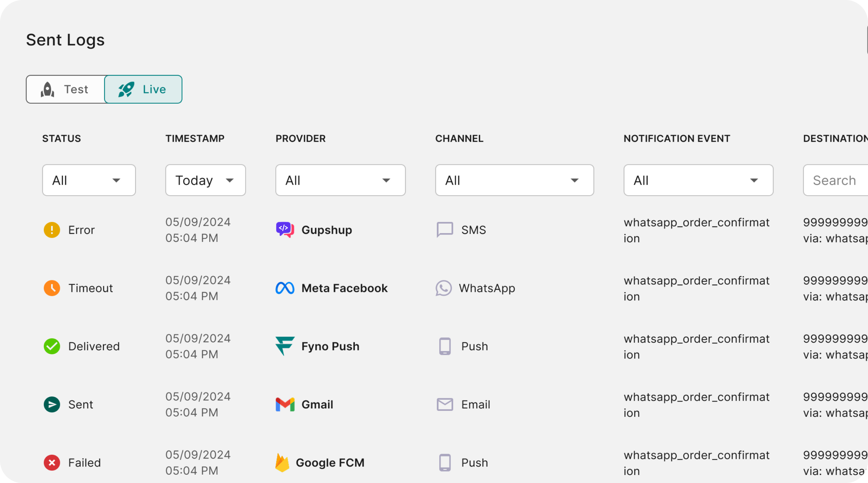Click the Fyno Push provider name
Image resolution: width=868 pixels, height=483 pixels.
pyautogui.click(x=330, y=346)
